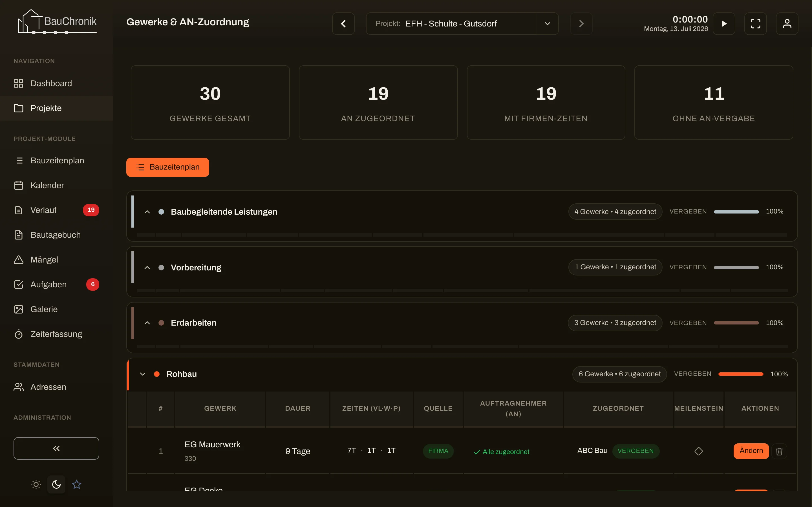The image size is (812, 507).
Task: Toggle fullscreen mode icon
Action: (755, 23)
